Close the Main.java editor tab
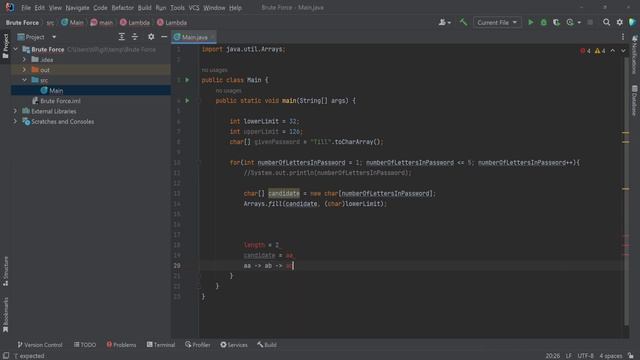This screenshot has width=640, height=360. click(x=213, y=37)
